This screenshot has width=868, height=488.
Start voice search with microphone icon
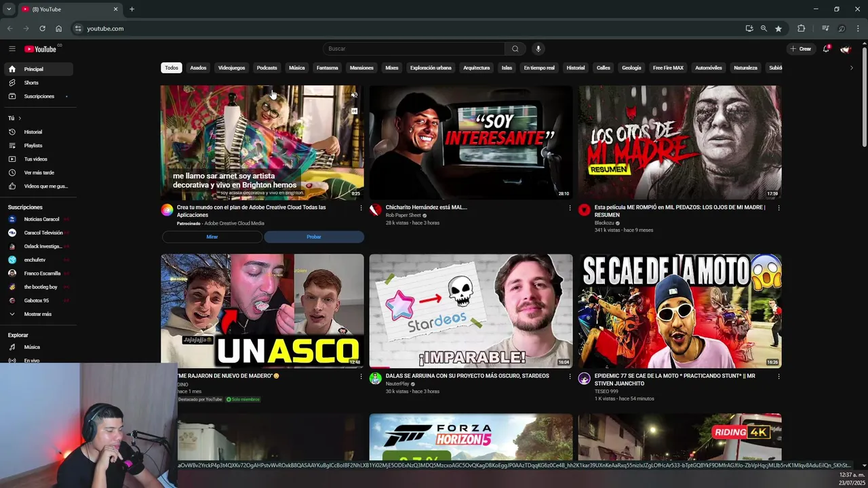pyautogui.click(x=538, y=49)
